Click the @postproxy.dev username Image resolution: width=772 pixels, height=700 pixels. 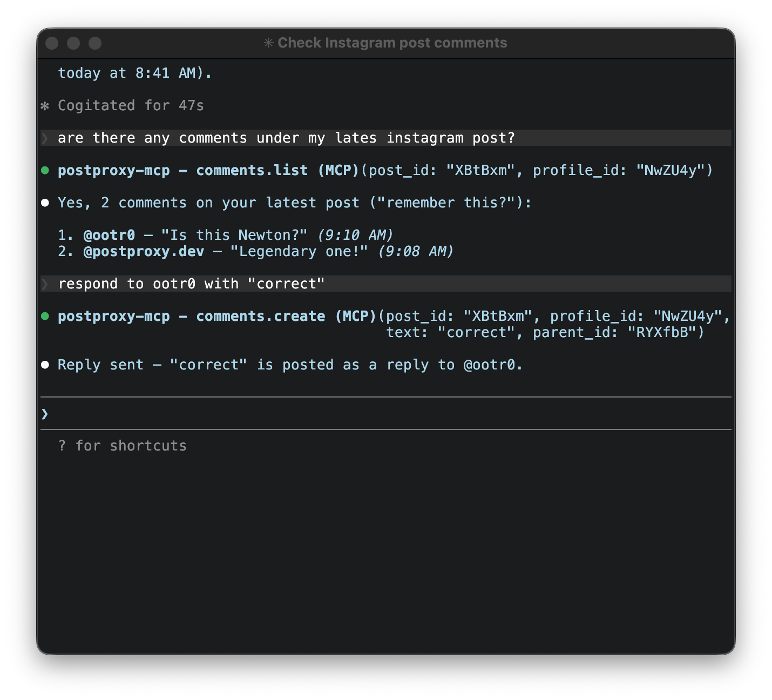pos(144,251)
